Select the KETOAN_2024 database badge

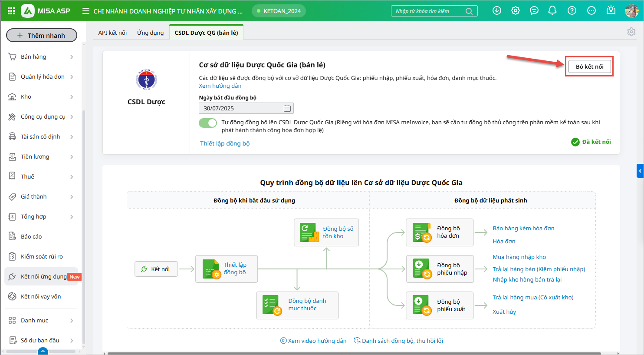[x=279, y=11]
